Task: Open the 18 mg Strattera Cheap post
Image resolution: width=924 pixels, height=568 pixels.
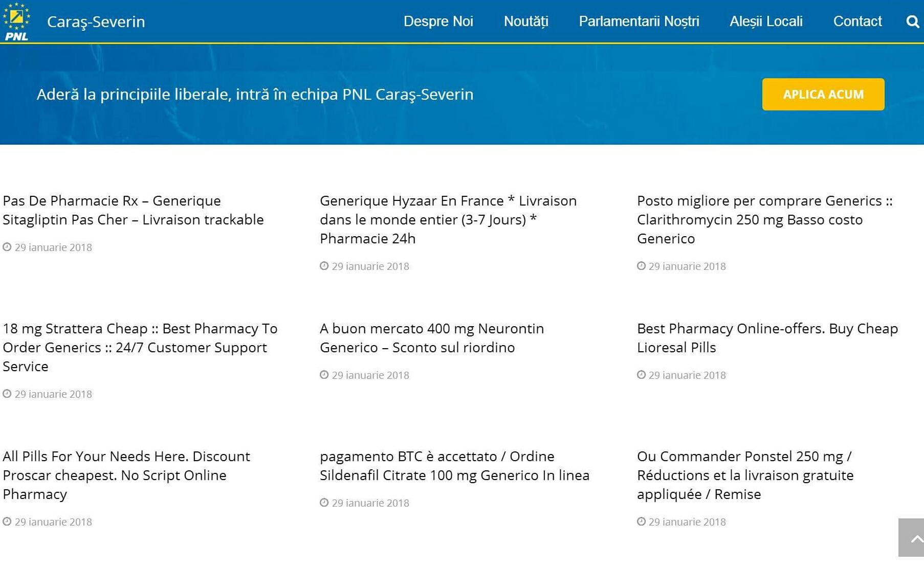Action: [140, 347]
